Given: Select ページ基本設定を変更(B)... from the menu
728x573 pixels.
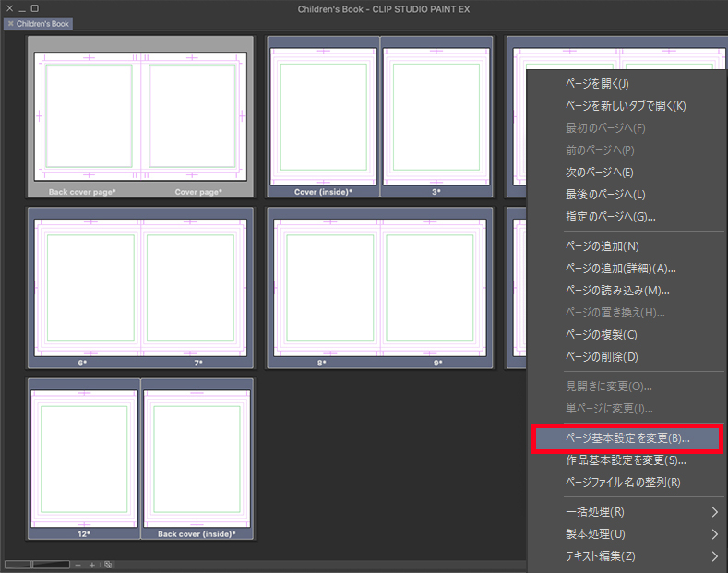Looking at the screenshot, I should point(627,438).
